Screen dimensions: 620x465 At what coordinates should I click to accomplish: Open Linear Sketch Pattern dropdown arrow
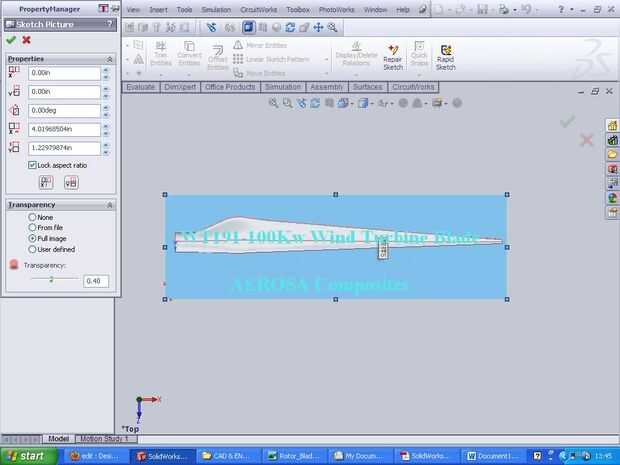(327, 60)
